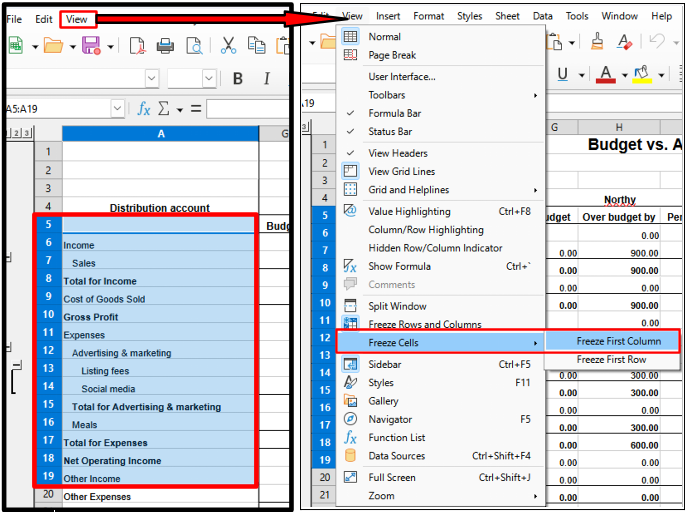Choose Page Break view in the View menu
This screenshot has width=685, height=512.
pos(440,55)
